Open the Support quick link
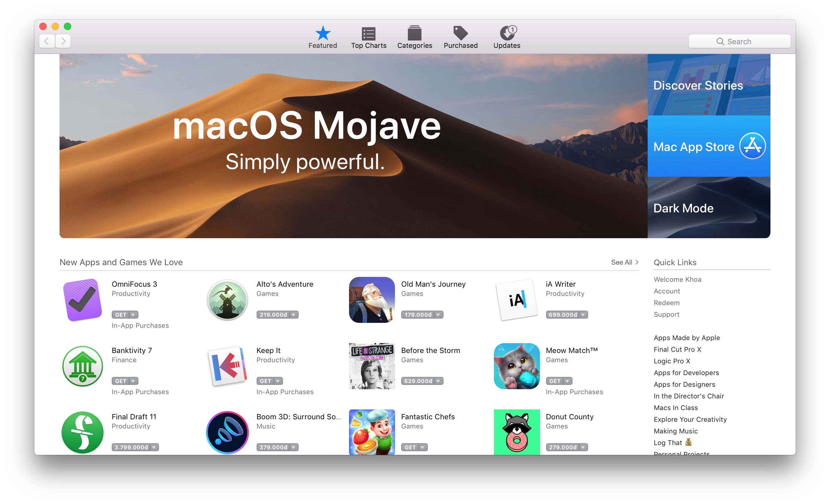The width and height of the screenshot is (830, 504). point(666,314)
